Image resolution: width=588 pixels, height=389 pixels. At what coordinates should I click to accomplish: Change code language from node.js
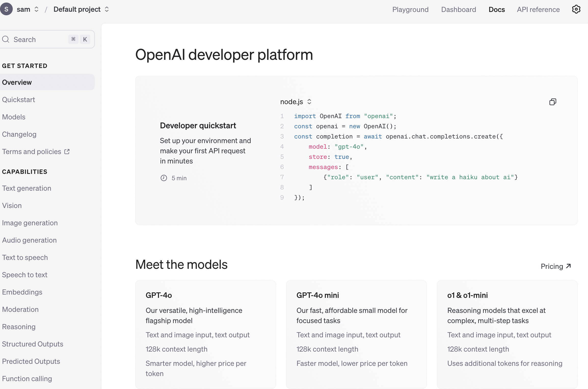tap(296, 102)
